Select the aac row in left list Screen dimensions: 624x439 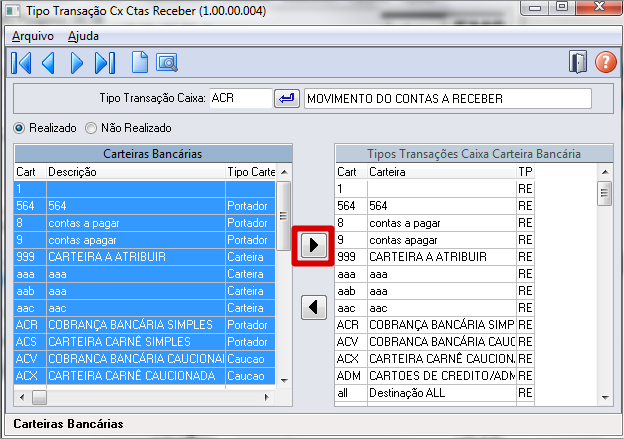pos(144,308)
